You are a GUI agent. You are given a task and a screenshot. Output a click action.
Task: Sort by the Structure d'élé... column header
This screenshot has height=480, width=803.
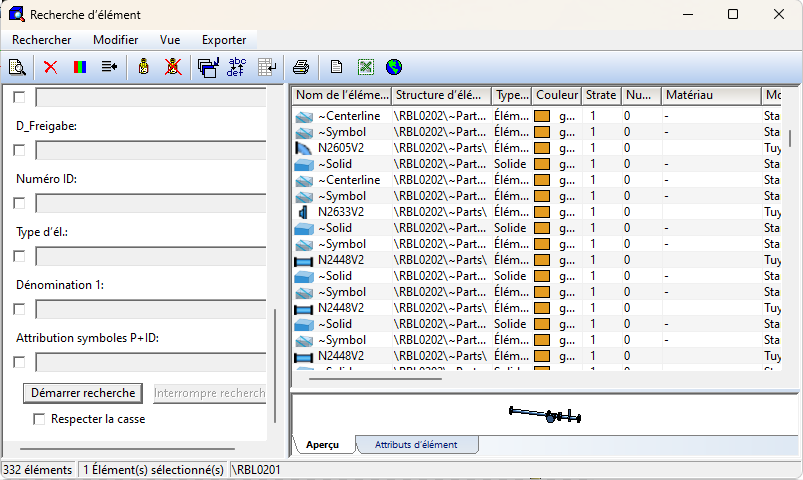coord(441,95)
